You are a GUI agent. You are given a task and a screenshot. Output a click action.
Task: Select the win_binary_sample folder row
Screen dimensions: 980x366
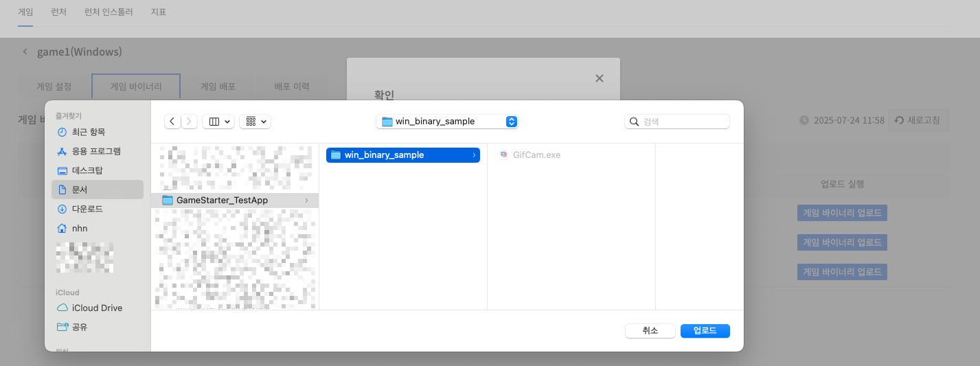384,155
